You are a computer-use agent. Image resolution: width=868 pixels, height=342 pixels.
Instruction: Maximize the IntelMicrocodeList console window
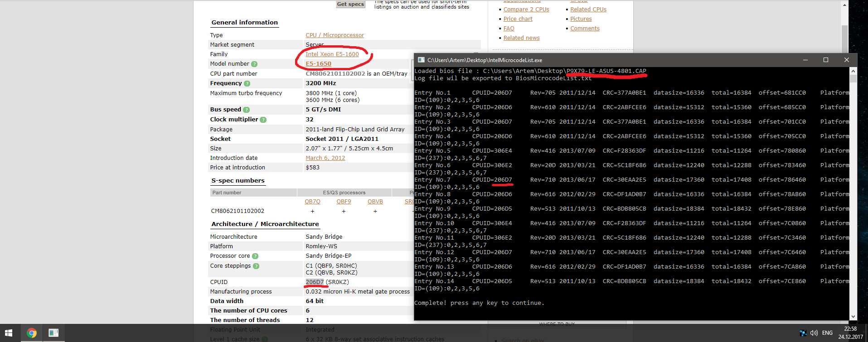tap(826, 60)
